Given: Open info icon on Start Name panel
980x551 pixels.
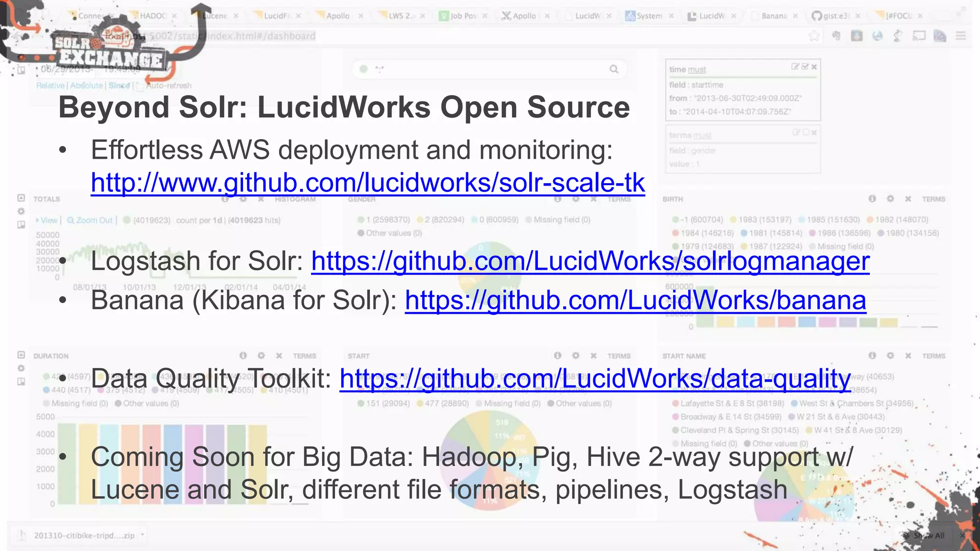Looking at the screenshot, I should click(872, 355).
